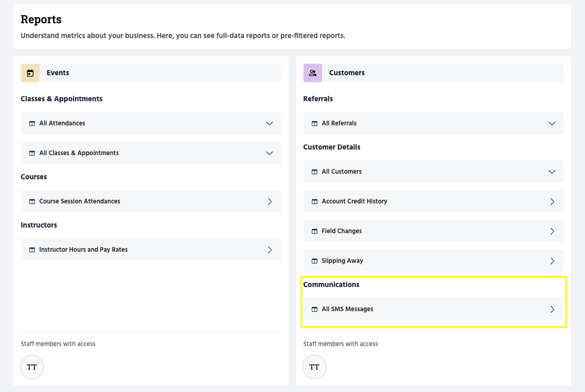Click table icon beside All Referrals
585x392 pixels.
(x=315, y=124)
